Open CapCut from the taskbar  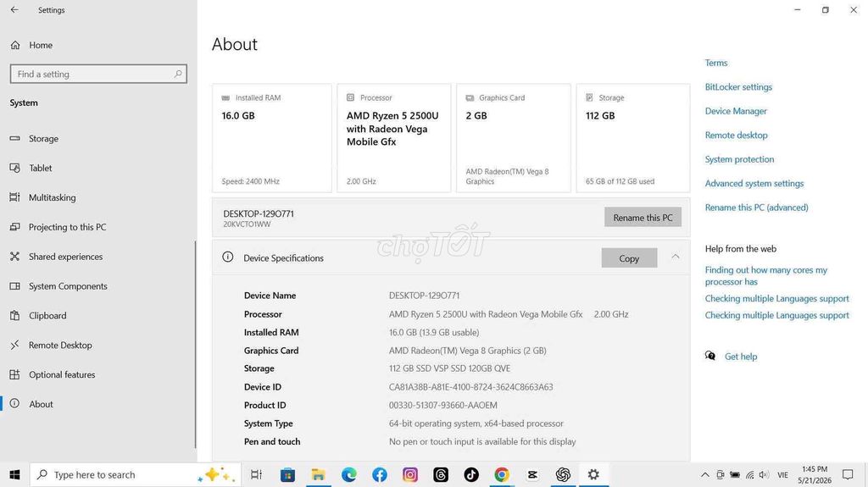(x=532, y=475)
